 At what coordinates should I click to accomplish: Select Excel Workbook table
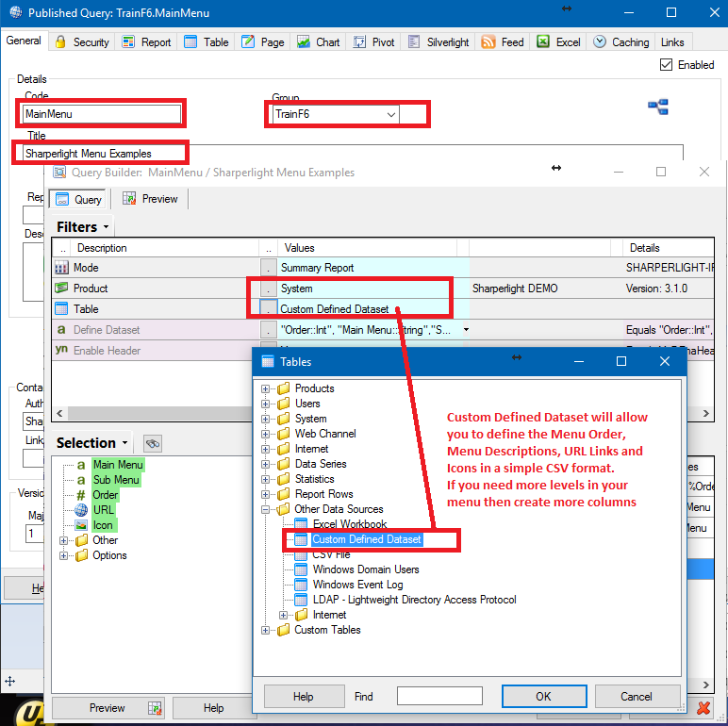click(x=350, y=524)
